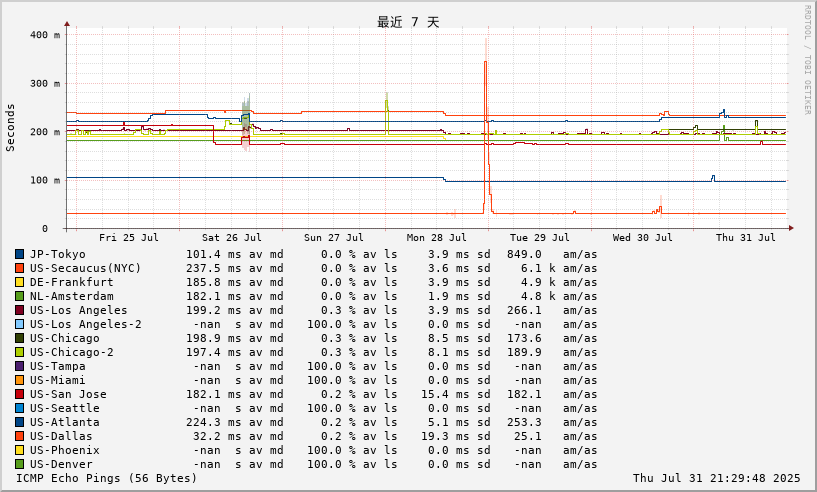Click the Seconds y-axis title
Viewport: 817px width, 492px height.
pos(10,128)
